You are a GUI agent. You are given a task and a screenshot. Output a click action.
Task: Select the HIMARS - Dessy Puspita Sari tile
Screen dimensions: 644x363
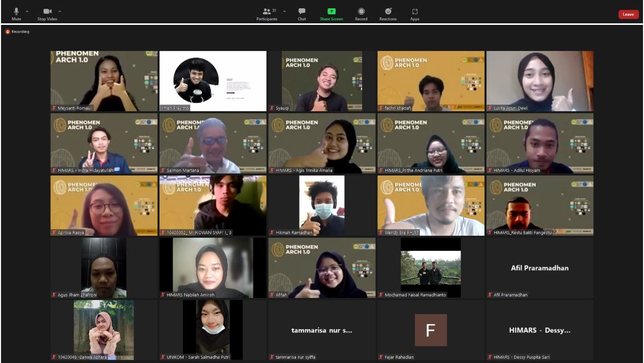coord(540,330)
